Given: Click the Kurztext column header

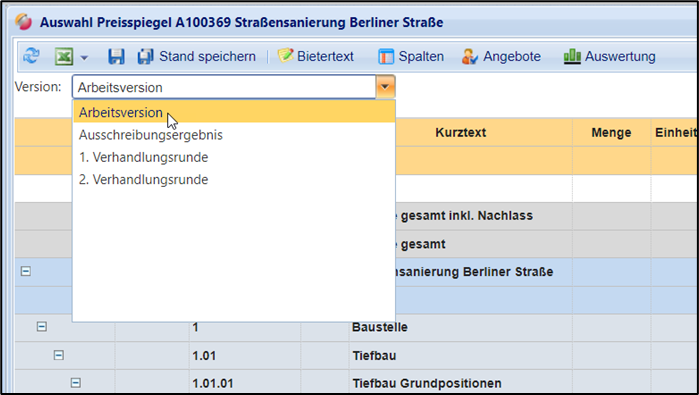Looking at the screenshot, I should 461,132.
